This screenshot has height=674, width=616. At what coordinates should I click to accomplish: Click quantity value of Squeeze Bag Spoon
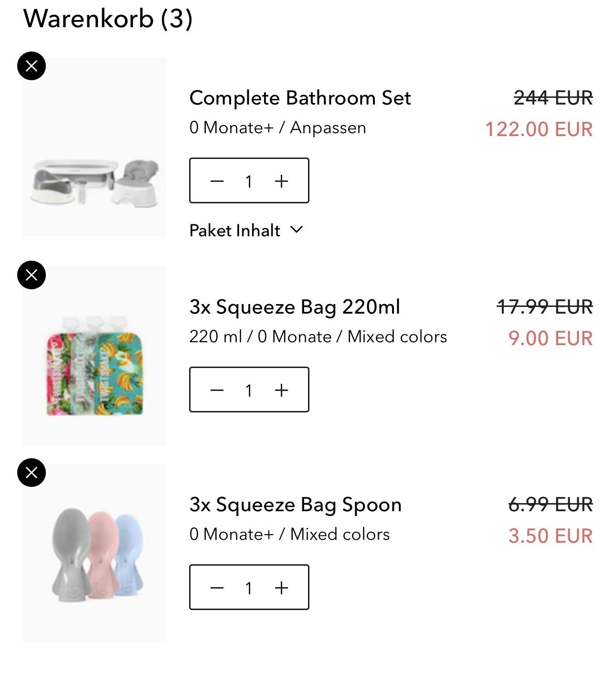249,588
